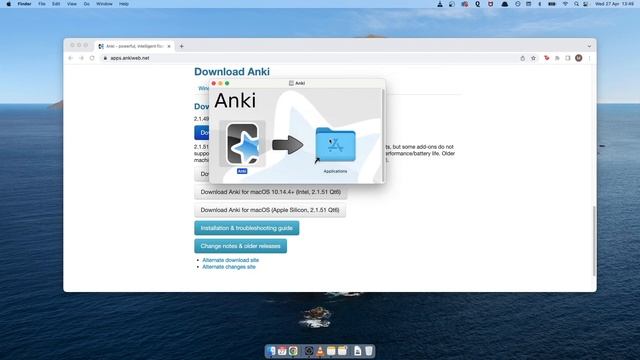Screen dimensions: 640x360
Task: Click the padlock site info icon
Action: coord(105,58)
